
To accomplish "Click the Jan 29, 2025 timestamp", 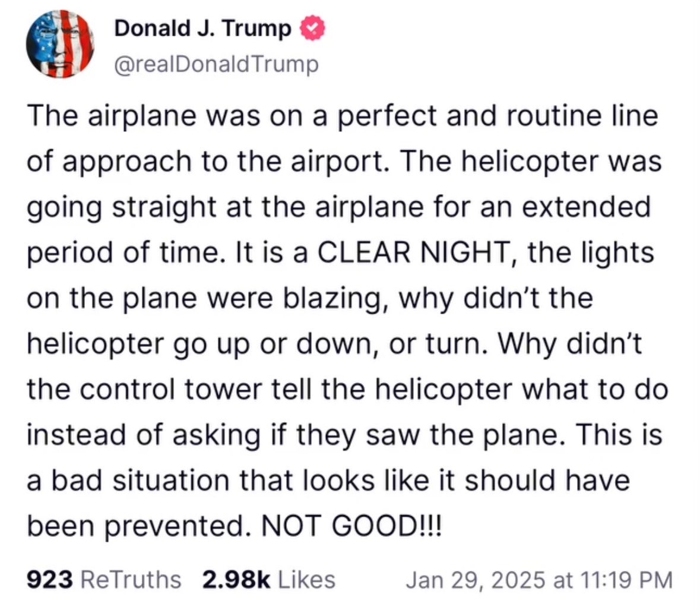I will [539, 579].
